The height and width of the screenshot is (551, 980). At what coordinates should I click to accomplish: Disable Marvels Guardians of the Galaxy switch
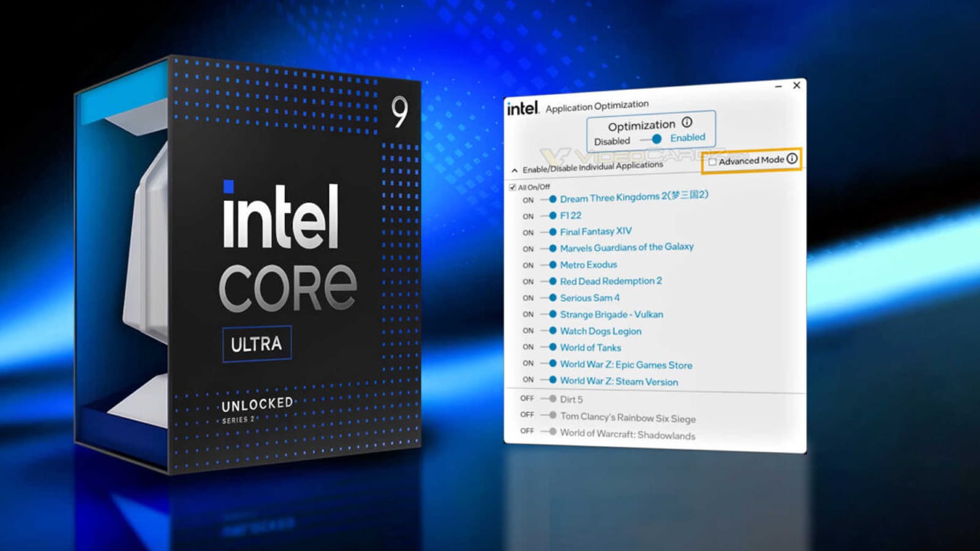coord(548,249)
